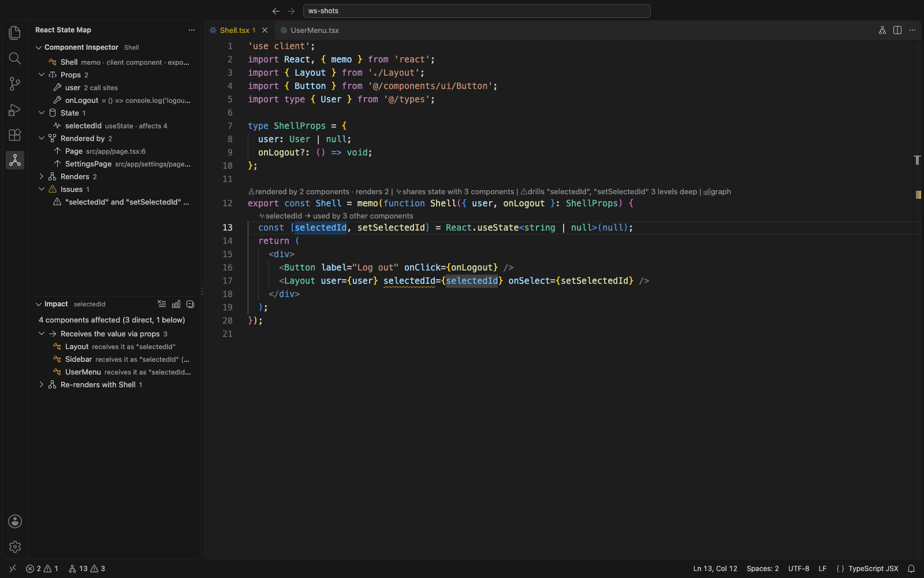Click 'shares state with 3 components' code lens
Viewport: 924px width, 578px height.
(x=454, y=192)
